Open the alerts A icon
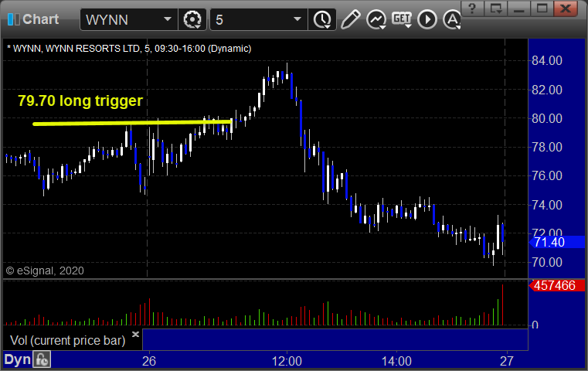 pos(451,19)
